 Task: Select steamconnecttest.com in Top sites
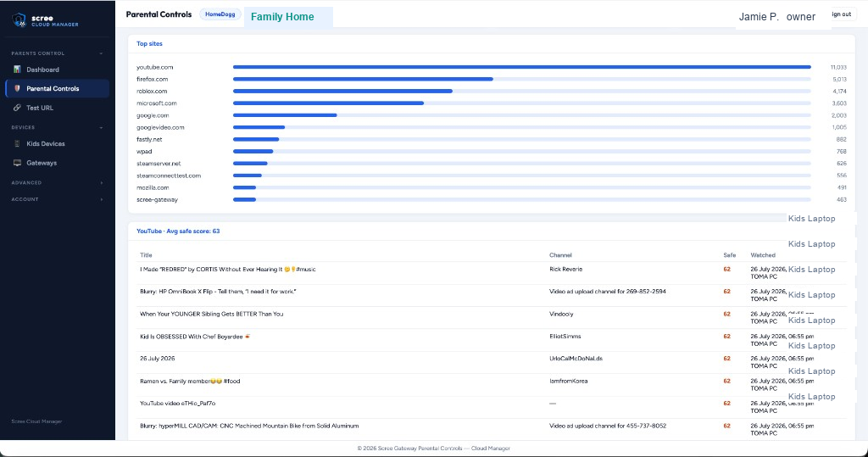click(169, 176)
